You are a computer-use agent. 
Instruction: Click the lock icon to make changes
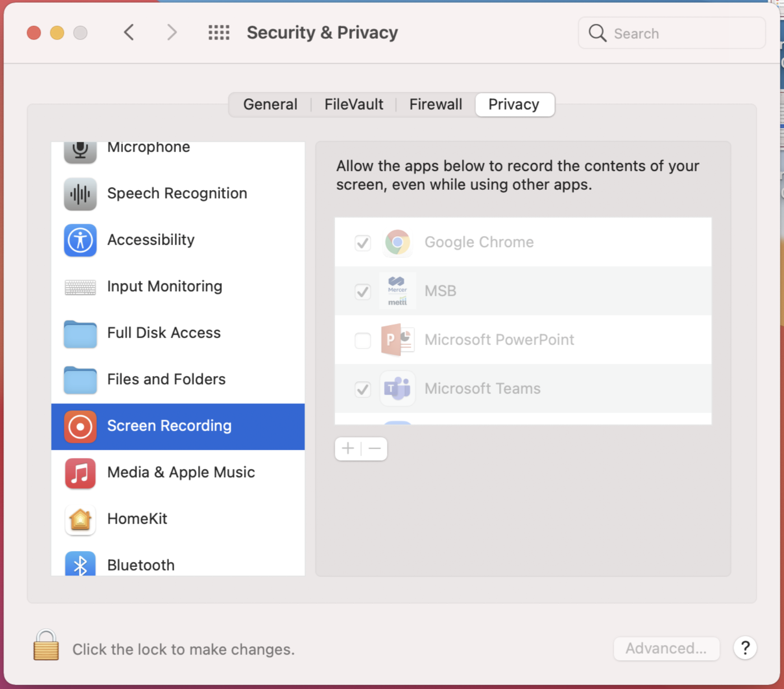pyautogui.click(x=46, y=645)
